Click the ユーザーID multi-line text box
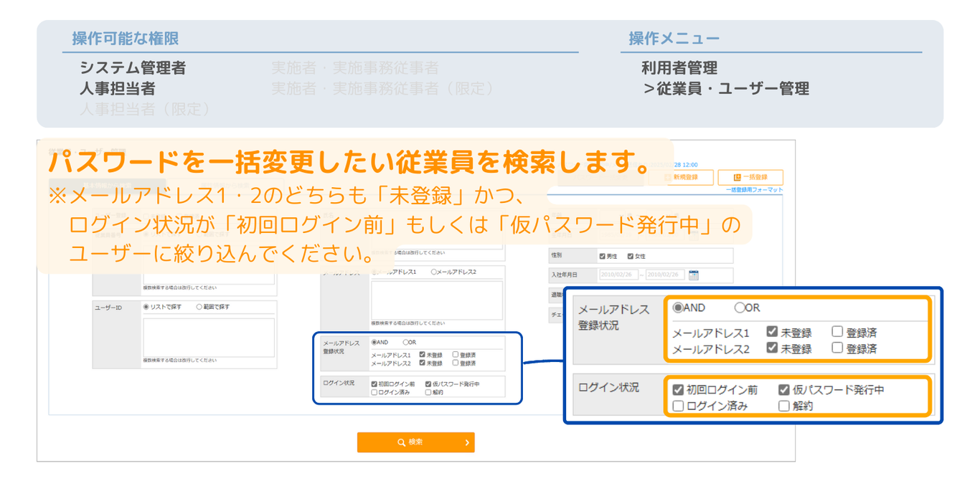980x481 pixels. (x=208, y=337)
